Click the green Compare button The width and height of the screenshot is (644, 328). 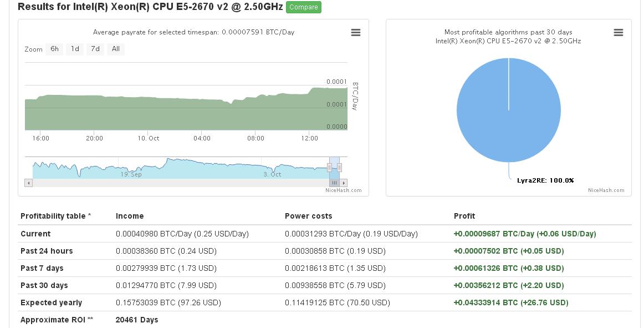click(303, 7)
